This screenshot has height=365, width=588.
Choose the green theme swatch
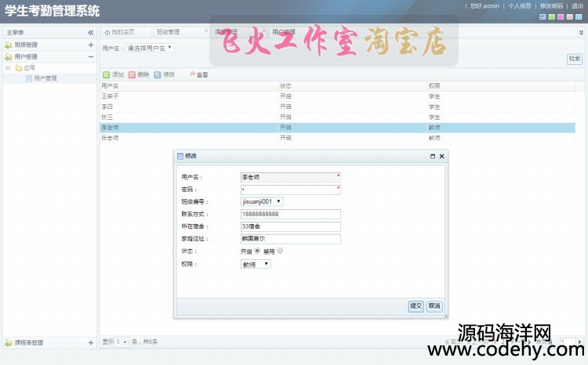tap(552, 17)
